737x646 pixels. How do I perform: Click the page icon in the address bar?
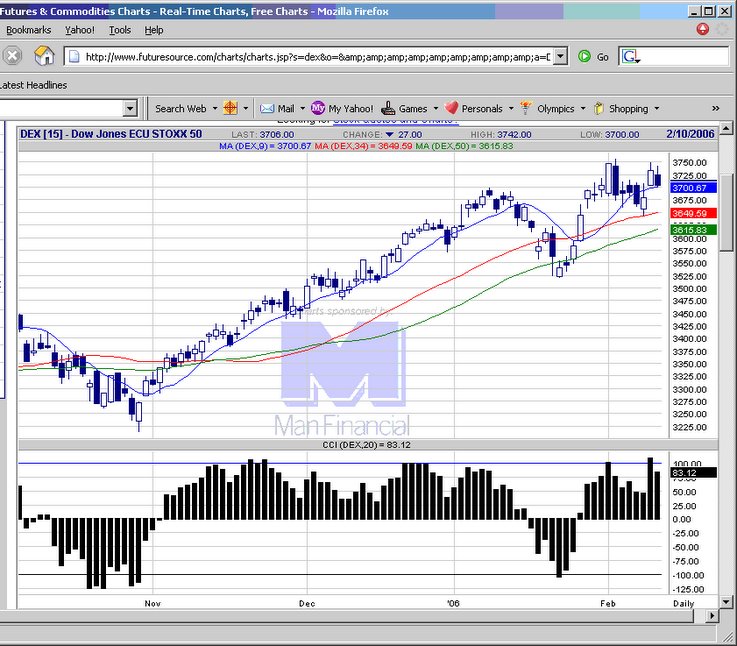[x=74, y=57]
